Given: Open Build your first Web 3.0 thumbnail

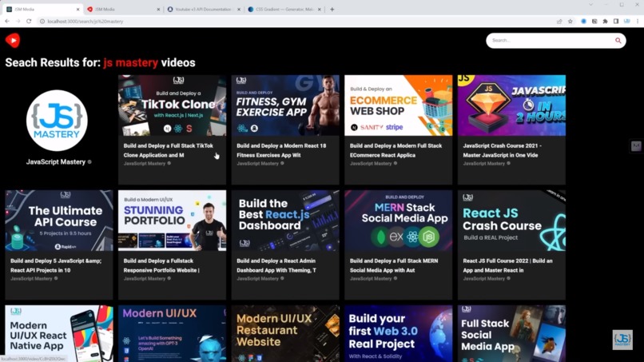Looking at the screenshot, I should pos(399,333).
